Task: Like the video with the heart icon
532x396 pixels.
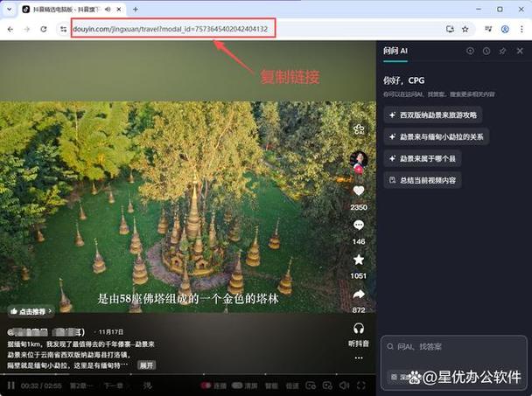Action: point(358,190)
